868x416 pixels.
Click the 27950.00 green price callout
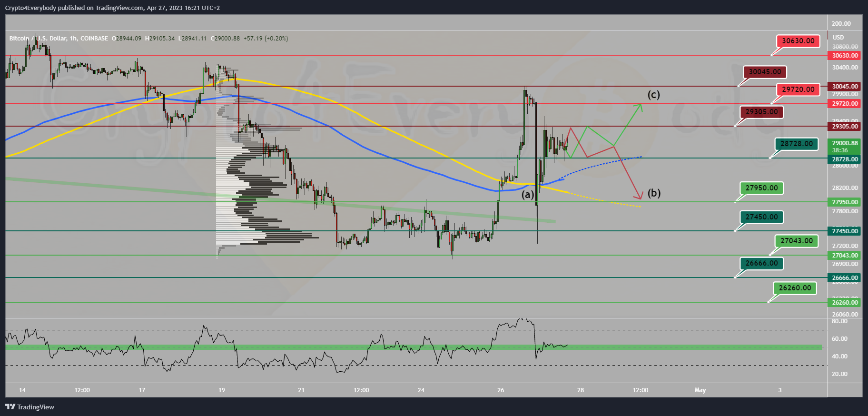(x=761, y=188)
